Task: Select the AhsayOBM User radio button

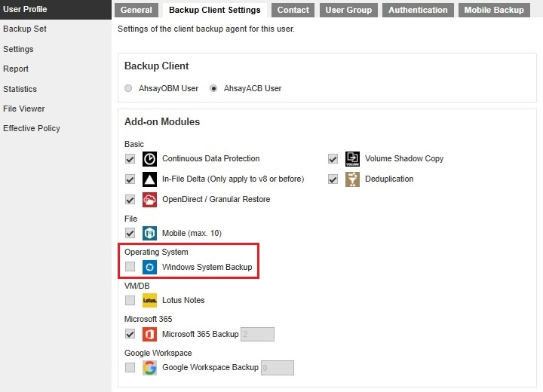Action: point(128,88)
